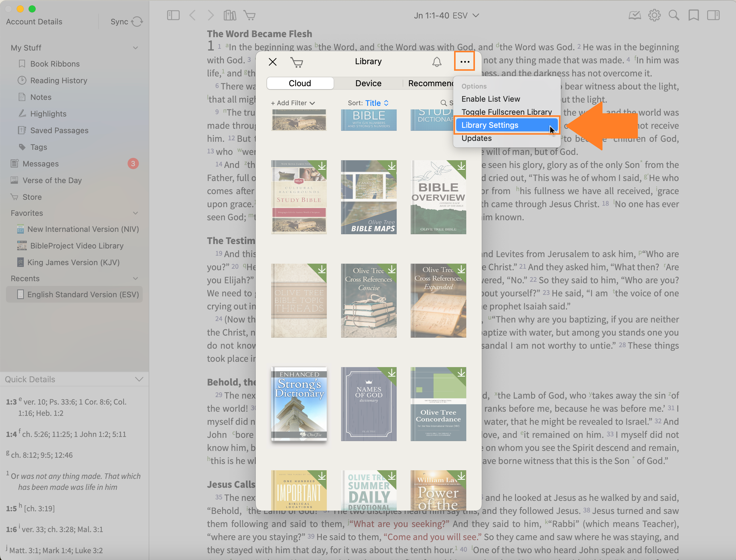Screen dimensions: 736x560
Task: Select the Enhanced Strong's Dictionary cover
Action: coord(299,404)
